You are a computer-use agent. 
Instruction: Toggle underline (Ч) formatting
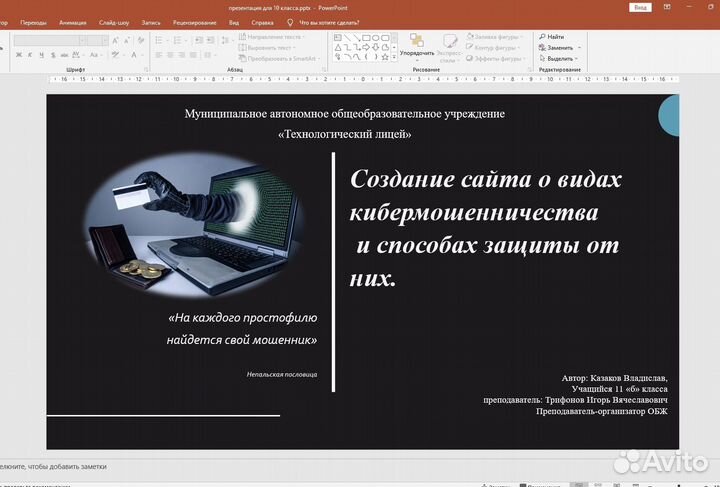click(41, 55)
